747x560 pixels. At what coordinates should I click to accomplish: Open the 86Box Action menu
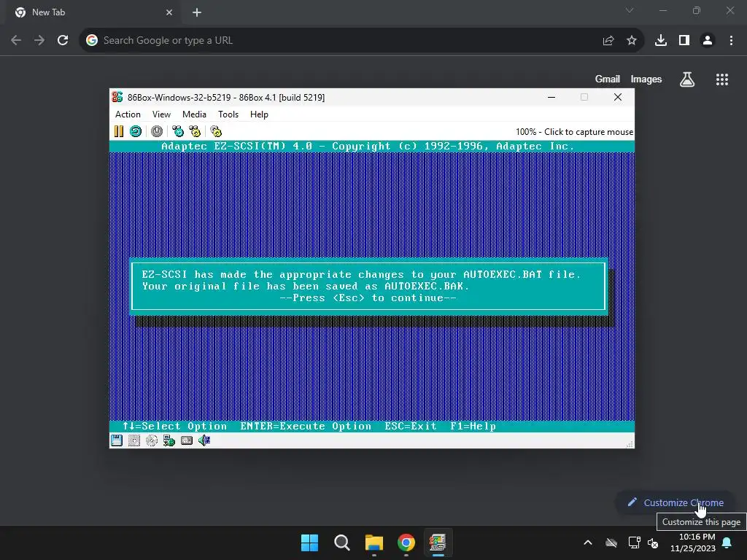pos(128,114)
